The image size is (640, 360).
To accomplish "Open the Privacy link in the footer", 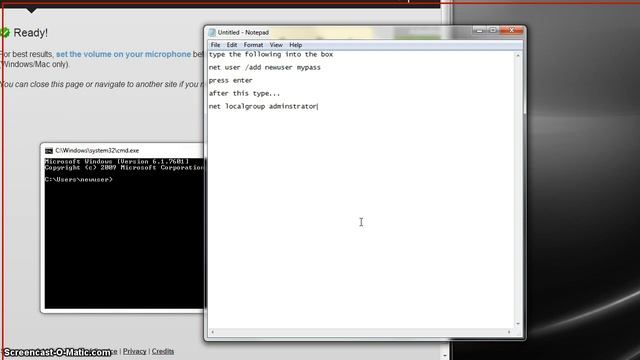I will pos(134,351).
